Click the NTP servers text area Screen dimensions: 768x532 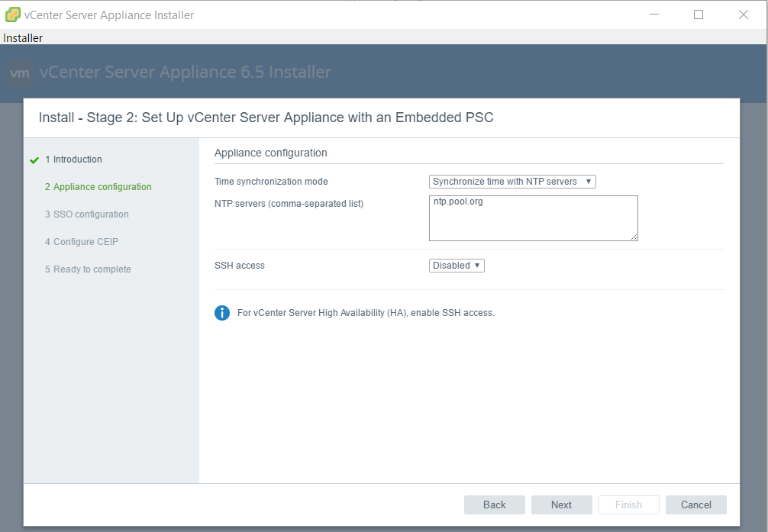[x=534, y=218]
